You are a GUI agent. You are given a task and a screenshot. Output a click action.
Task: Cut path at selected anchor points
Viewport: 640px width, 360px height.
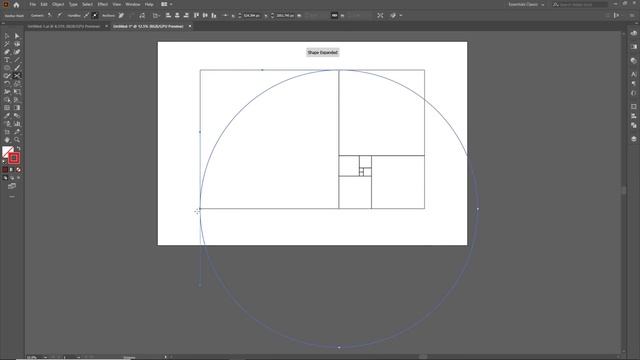pos(142,16)
